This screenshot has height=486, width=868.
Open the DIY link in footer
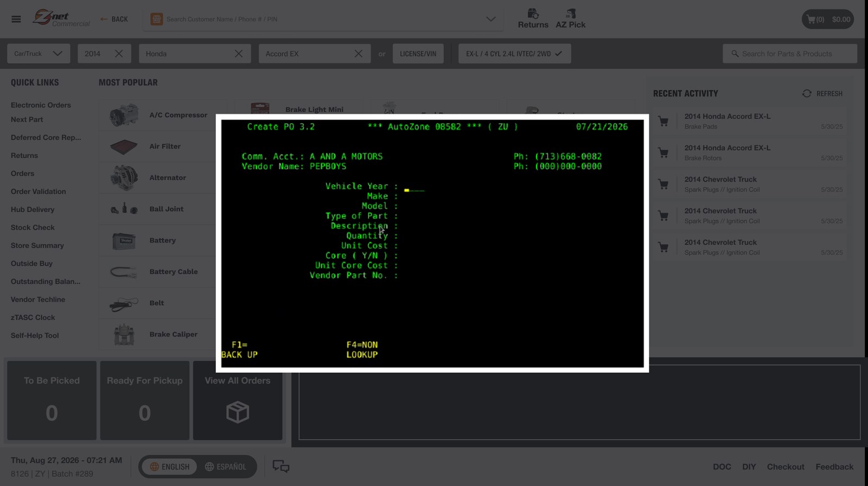pyautogui.click(x=749, y=466)
